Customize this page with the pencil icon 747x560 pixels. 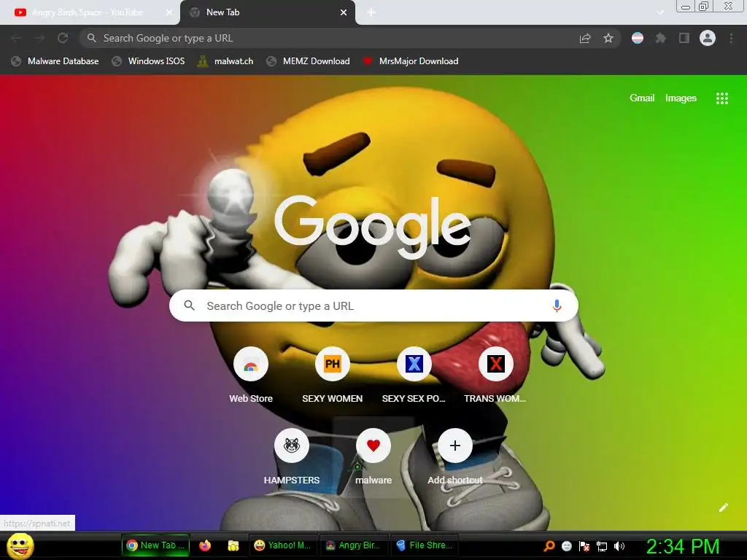[723, 507]
